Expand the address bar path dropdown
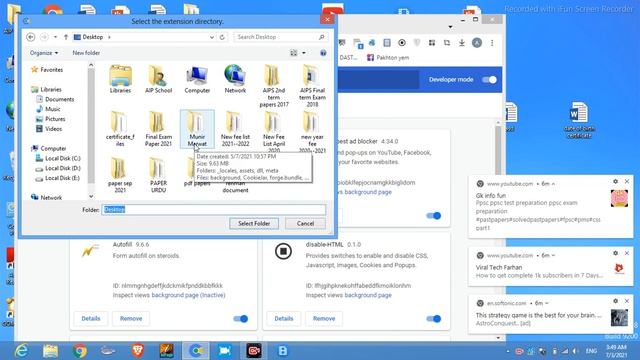This screenshot has width=640, height=360. coord(212,37)
